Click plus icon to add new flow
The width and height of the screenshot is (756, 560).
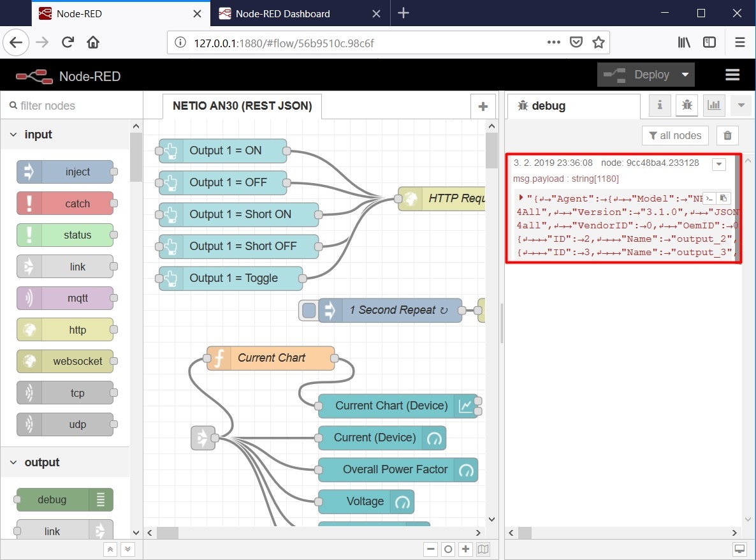[483, 107]
